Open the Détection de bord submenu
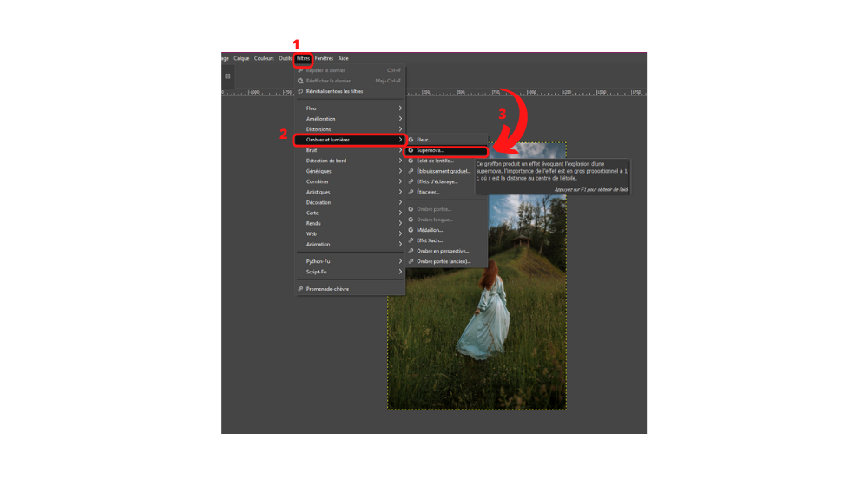 point(350,161)
